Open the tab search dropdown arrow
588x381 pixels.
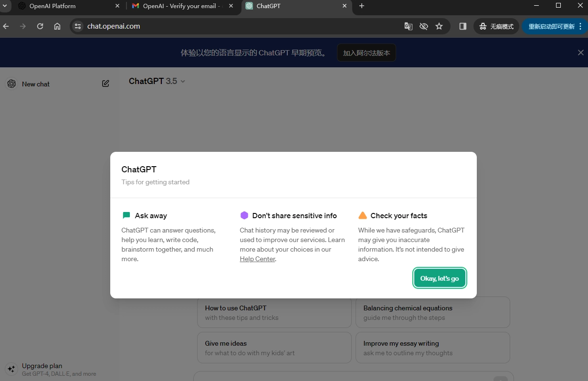[x=4, y=6]
